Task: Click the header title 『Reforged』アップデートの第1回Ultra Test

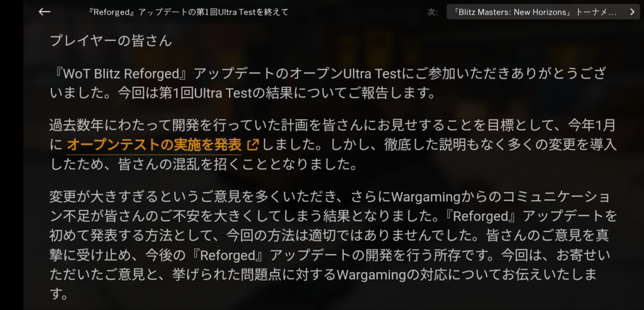Action: click(x=189, y=12)
